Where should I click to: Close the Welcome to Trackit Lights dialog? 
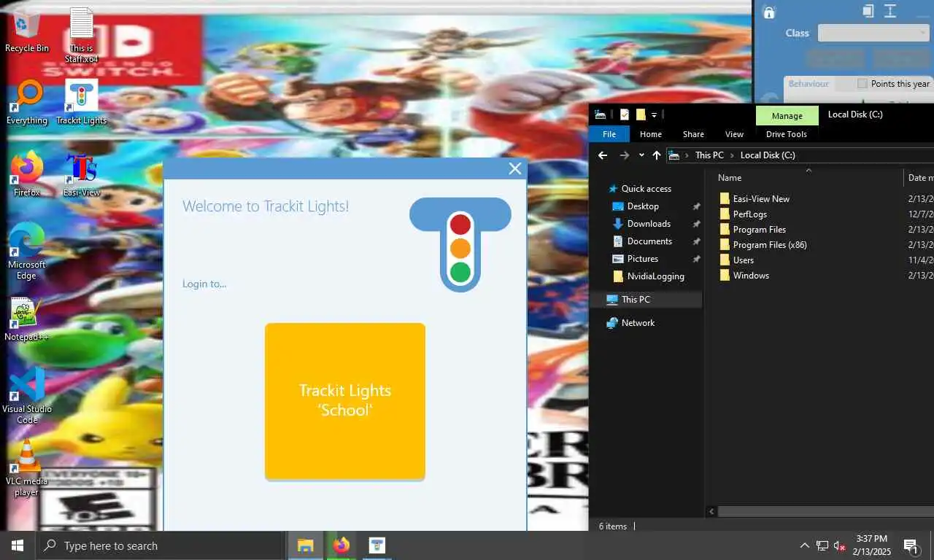[x=514, y=168]
